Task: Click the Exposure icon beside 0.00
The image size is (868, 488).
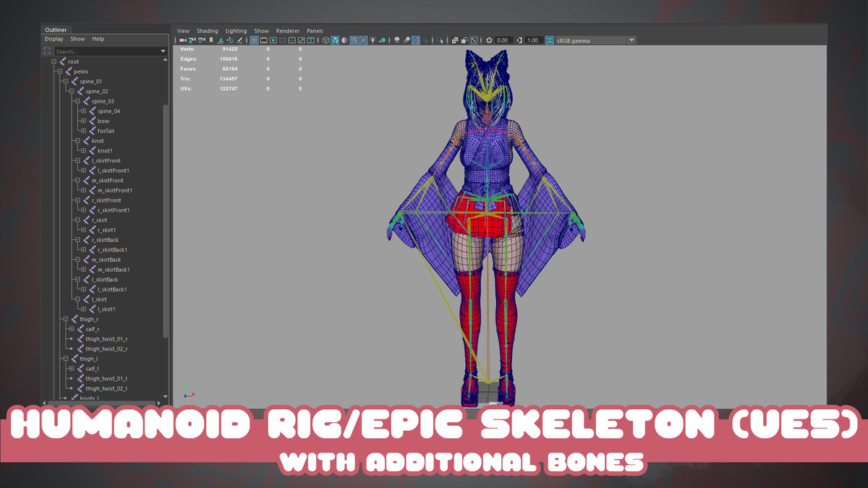Action: (x=489, y=40)
